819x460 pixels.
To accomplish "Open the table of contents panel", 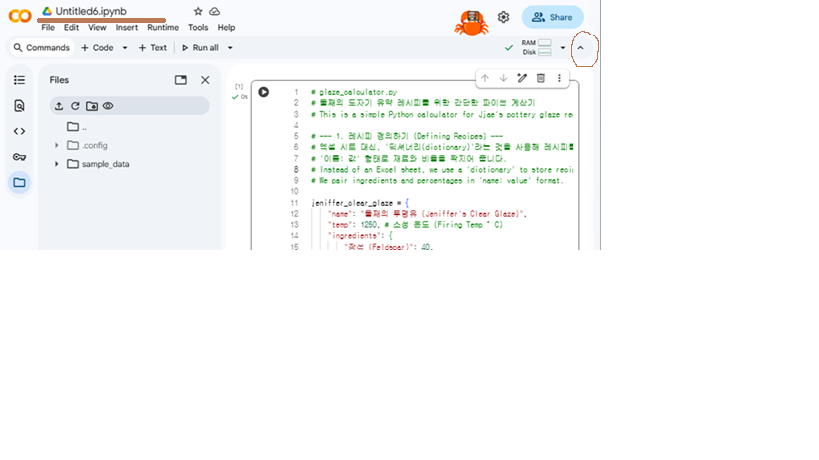I will 19,80.
